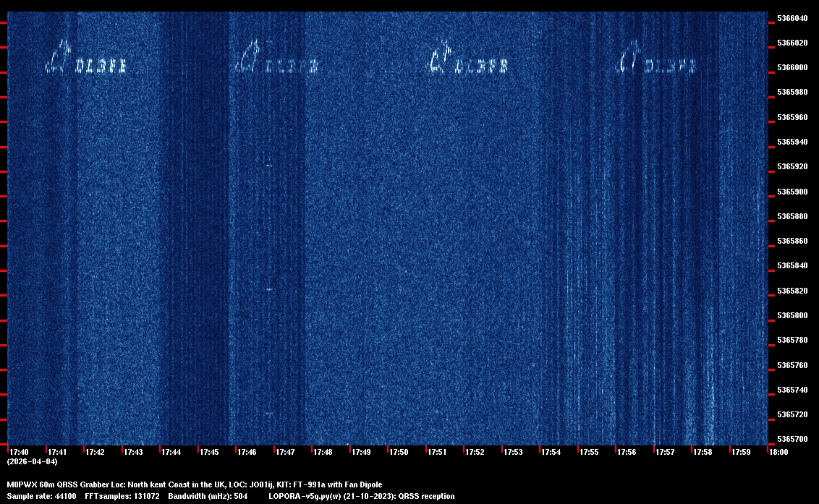Click the 17:54 time axis label

click(551, 452)
